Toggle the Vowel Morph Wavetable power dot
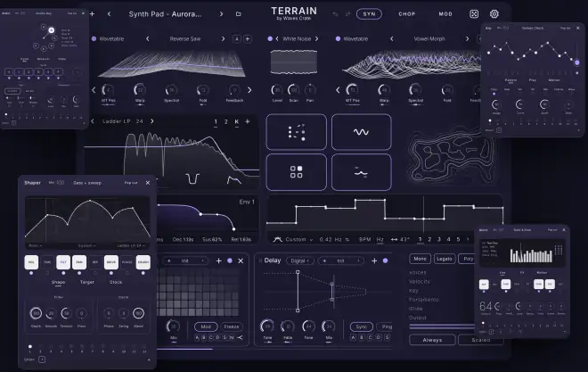Image resolution: width=588 pixels, height=372 pixels. coord(338,38)
